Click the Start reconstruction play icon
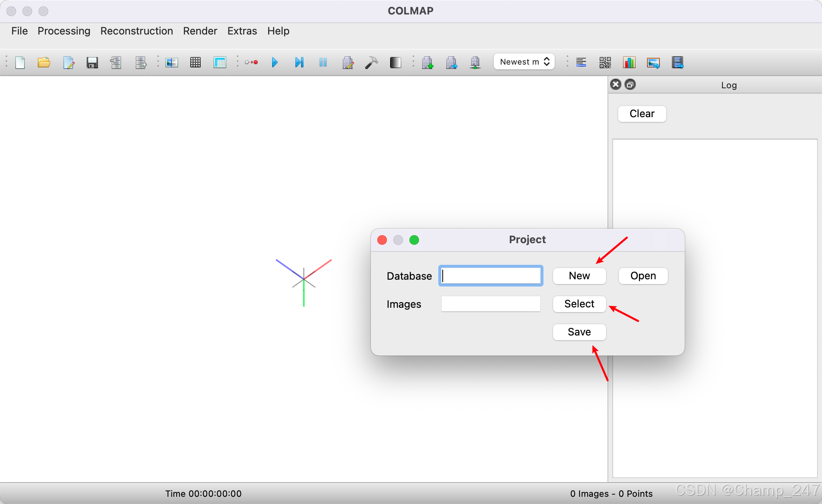Image resolution: width=822 pixels, height=504 pixels. coord(275,63)
